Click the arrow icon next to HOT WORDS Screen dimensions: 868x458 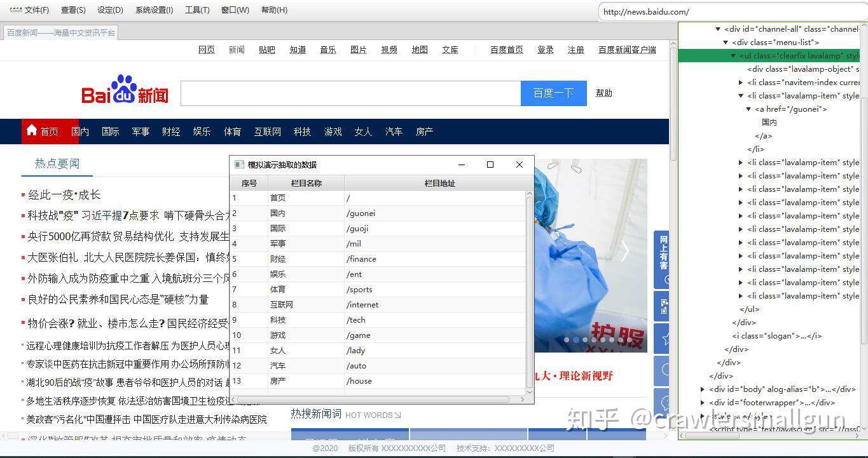(x=398, y=415)
